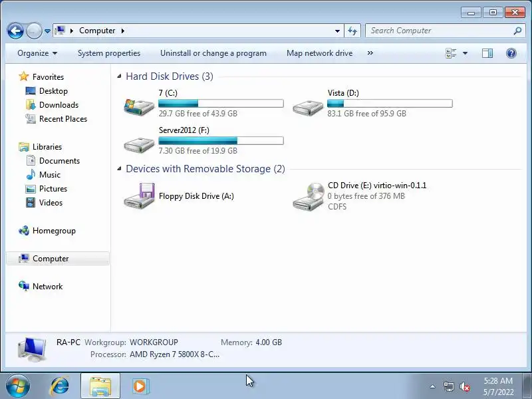Collapse Devices with Removable Storage group

pyautogui.click(x=119, y=169)
